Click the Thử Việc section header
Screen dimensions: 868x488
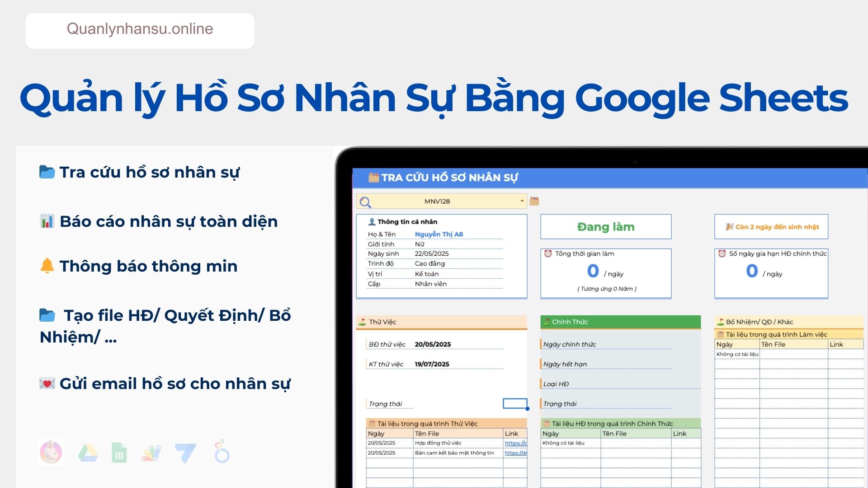[442, 322]
